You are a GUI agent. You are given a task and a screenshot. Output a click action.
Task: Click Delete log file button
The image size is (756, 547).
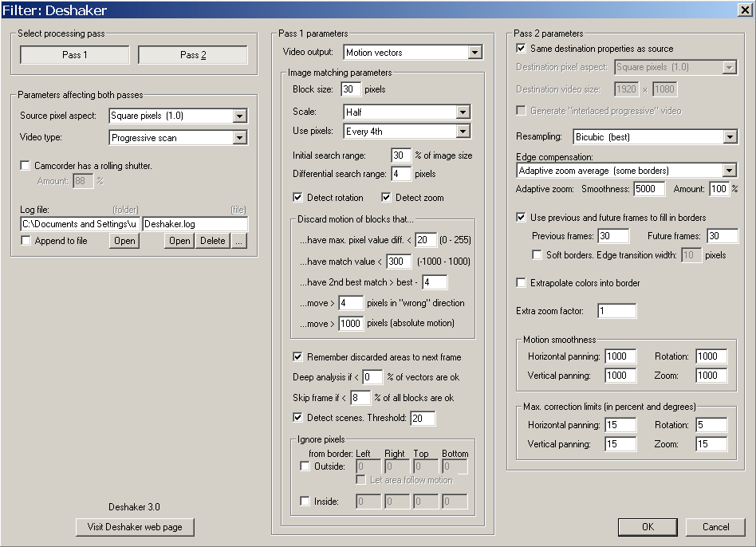click(213, 241)
